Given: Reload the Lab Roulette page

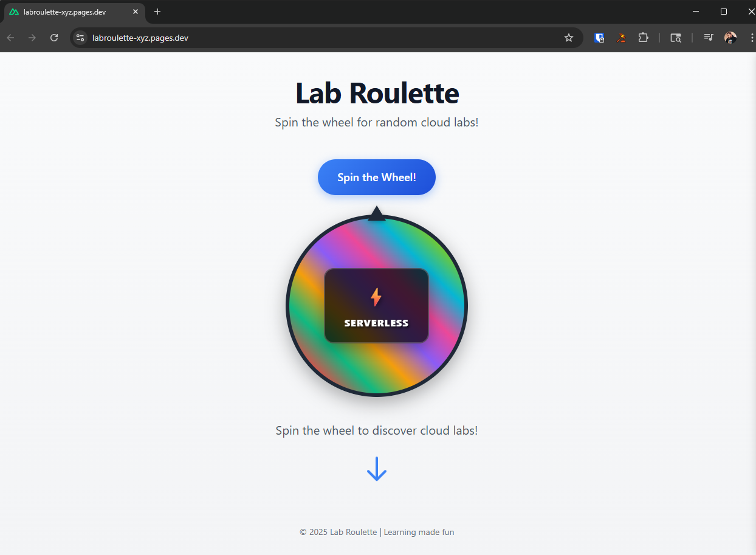Looking at the screenshot, I should click(x=53, y=37).
